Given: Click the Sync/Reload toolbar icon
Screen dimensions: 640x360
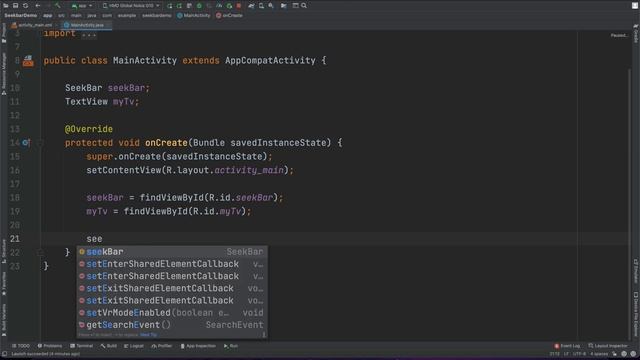Looking at the screenshot, I should pyautogui.click(x=25, y=6).
